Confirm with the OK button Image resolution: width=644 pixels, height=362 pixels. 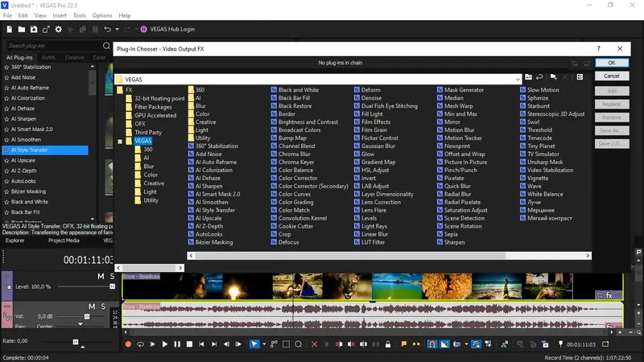click(x=612, y=63)
